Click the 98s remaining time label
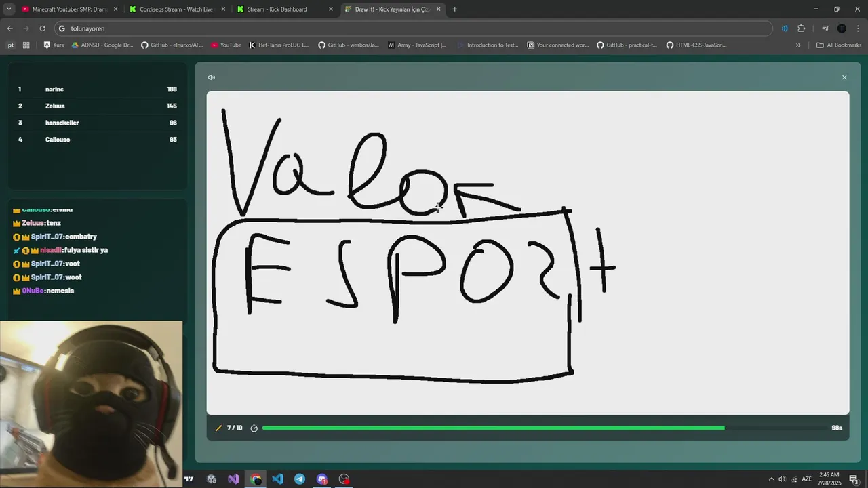This screenshot has height=488, width=868. click(837, 428)
